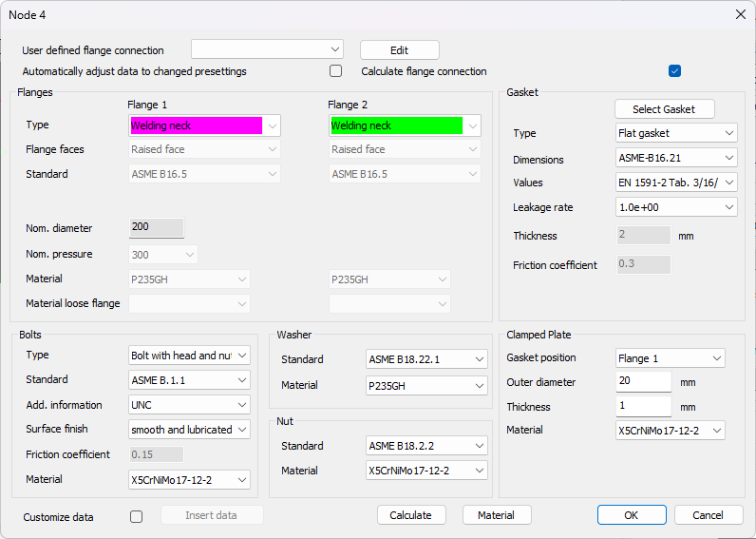Select Washer Standard dropdown

(426, 359)
